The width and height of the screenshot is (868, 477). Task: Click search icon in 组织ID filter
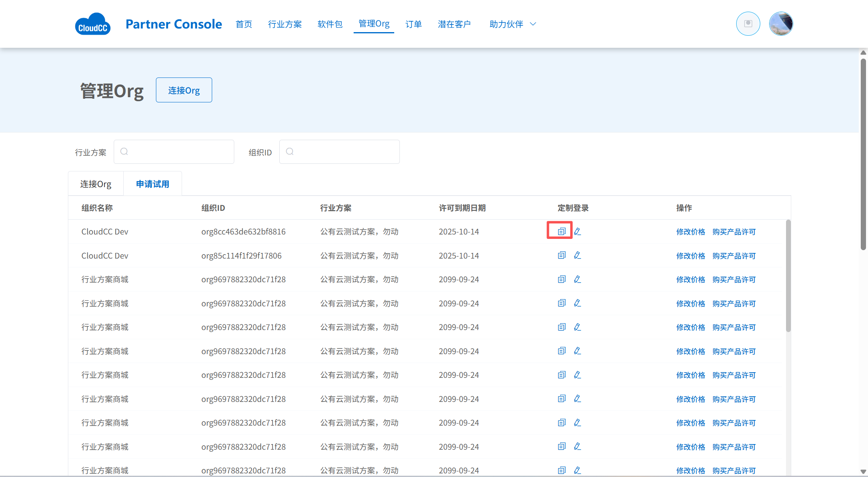click(290, 151)
